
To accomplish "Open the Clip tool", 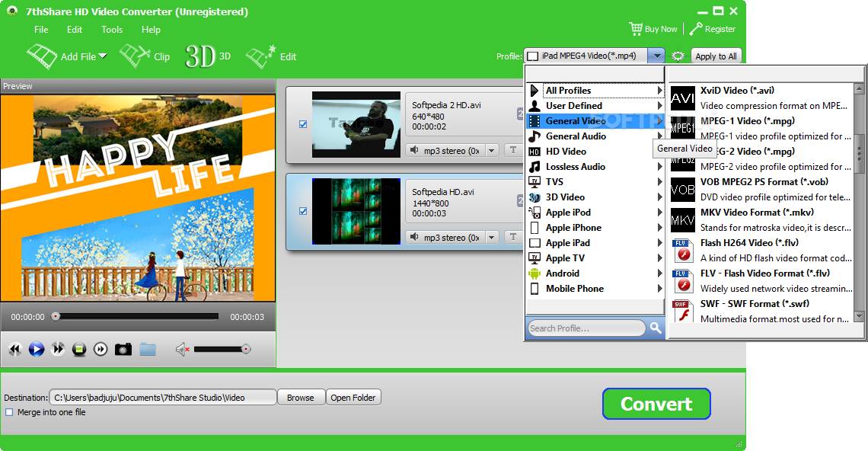I will tap(145, 56).
